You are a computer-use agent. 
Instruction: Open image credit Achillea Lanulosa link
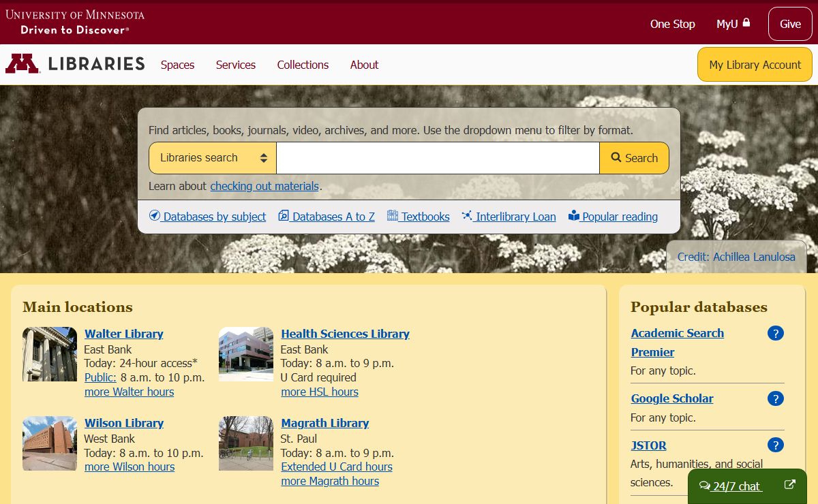pyautogui.click(x=736, y=257)
